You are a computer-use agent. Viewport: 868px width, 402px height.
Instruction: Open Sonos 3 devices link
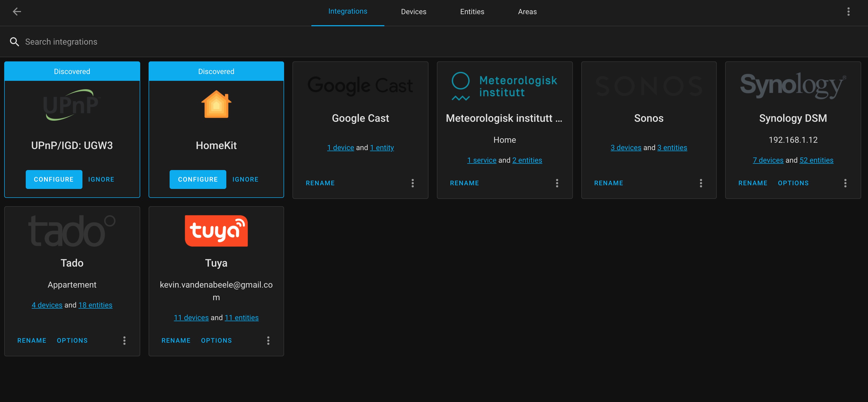click(626, 148)
